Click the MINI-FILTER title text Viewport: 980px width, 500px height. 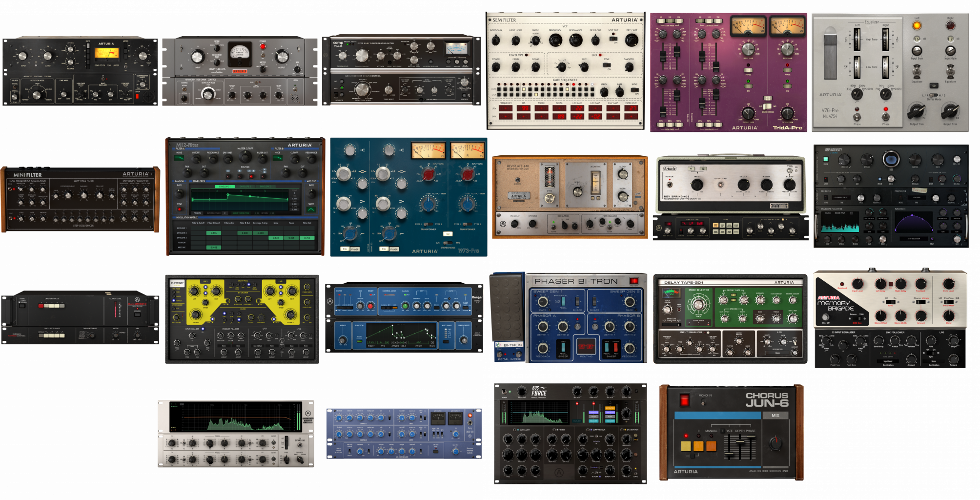coord(27,175)
